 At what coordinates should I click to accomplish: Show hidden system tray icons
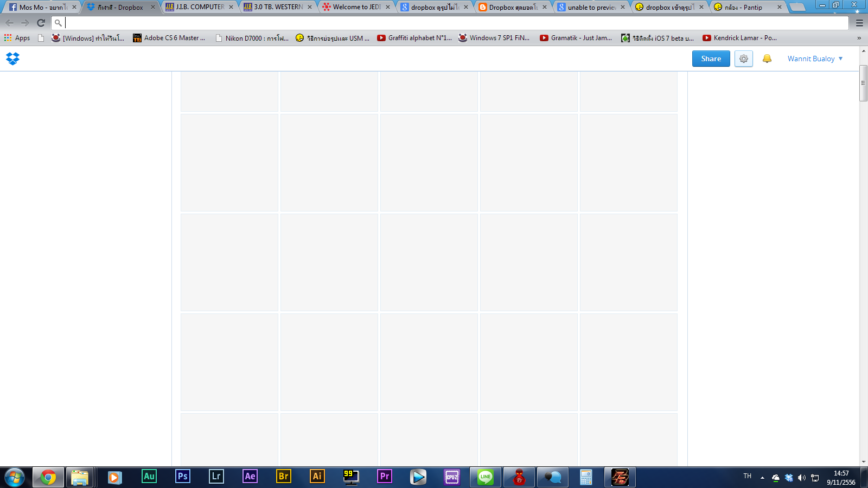point(762,478)
